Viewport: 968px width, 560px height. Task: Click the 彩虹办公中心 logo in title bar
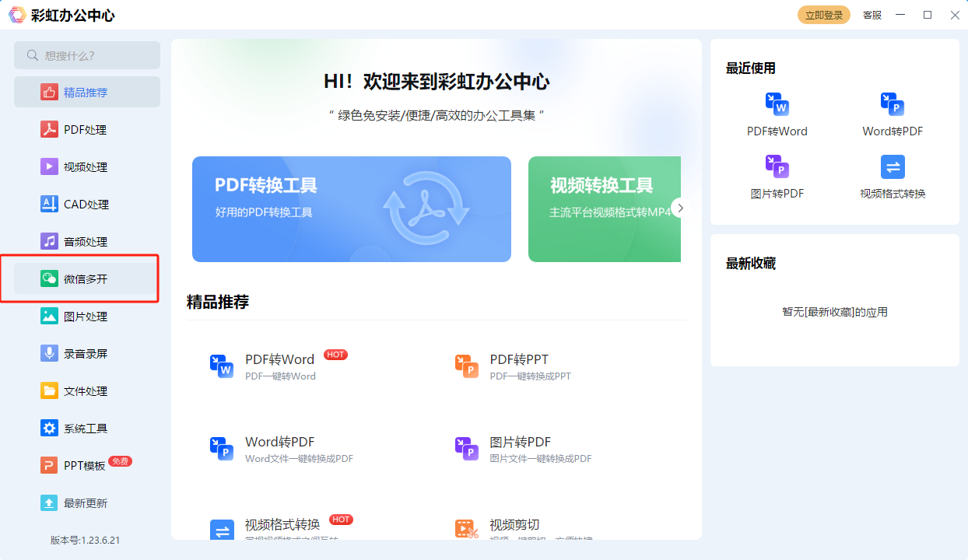16,15
